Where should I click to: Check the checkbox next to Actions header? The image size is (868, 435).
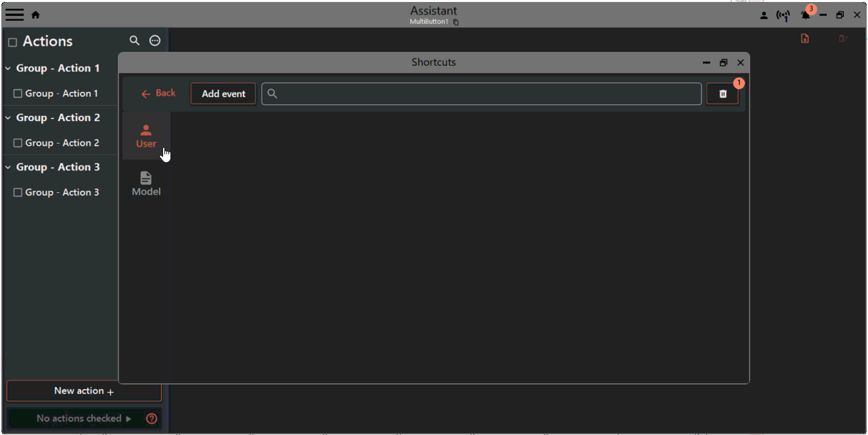[11, 41]
